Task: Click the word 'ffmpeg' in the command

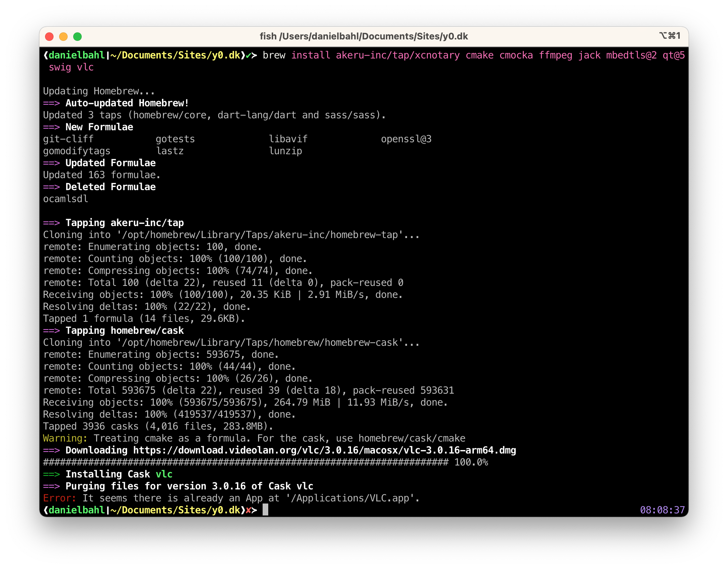Action: click(556, 56)
